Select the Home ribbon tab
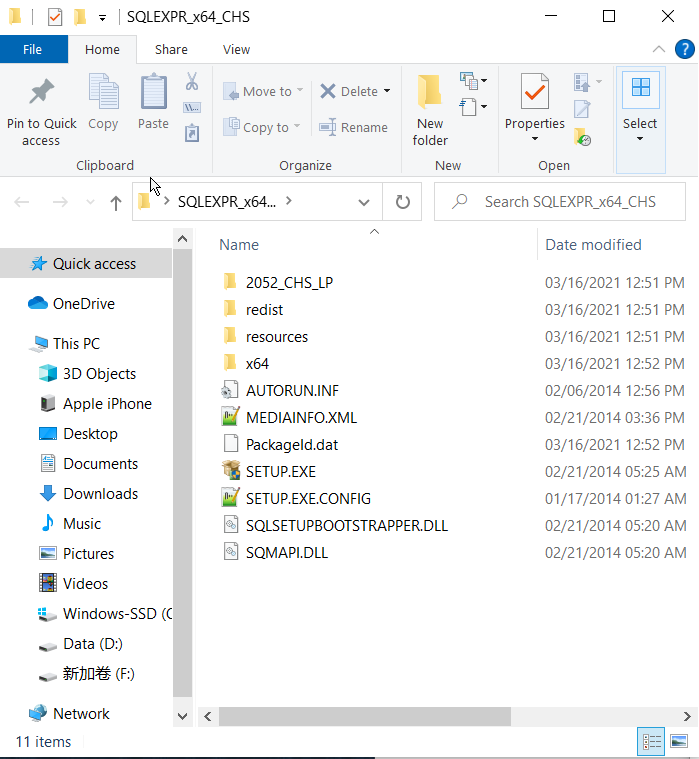This screenshot has width=699, height=759. pyautogui.click(x=102, y=49)
